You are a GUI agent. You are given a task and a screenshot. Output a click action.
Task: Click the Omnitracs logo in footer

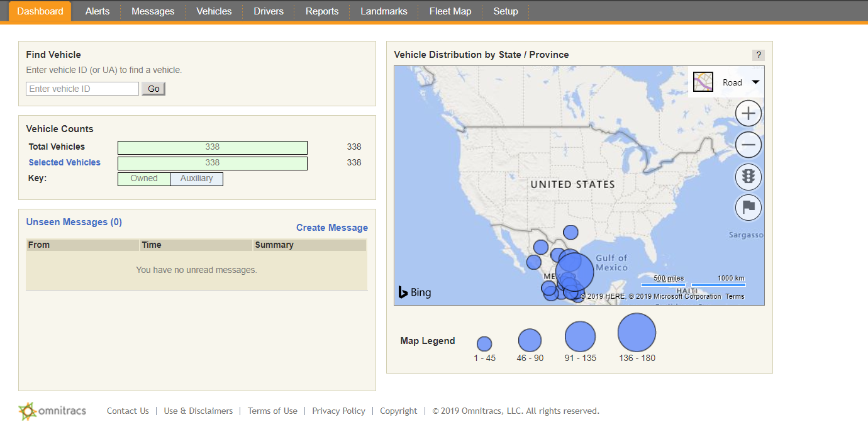(53, 411)
